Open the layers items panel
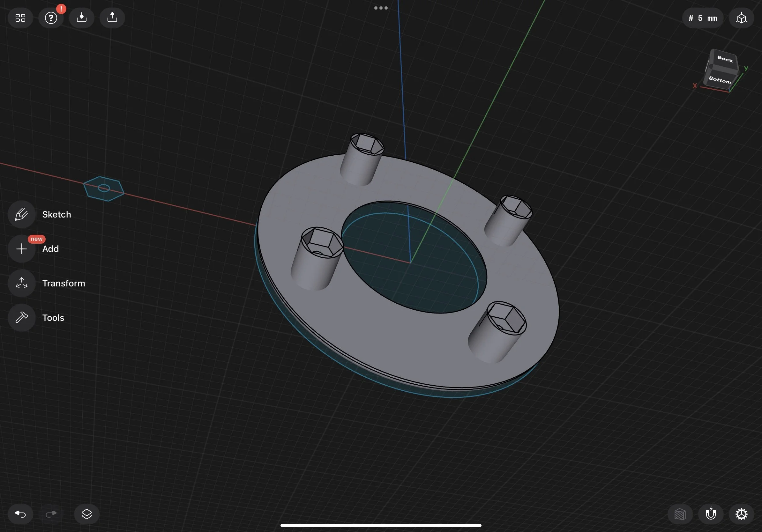Image resolution: width=762 pixels, height=532 pixels. pos(86,514)
